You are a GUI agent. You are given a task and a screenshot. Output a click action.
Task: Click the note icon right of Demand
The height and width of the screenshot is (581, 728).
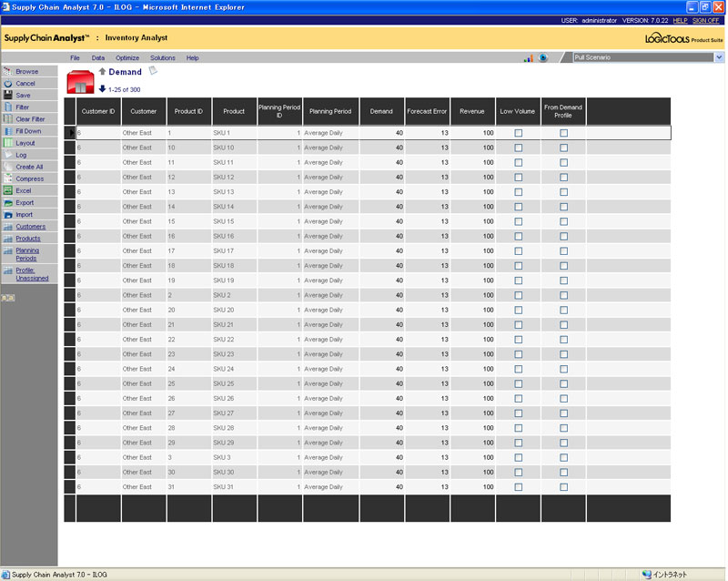153,71
